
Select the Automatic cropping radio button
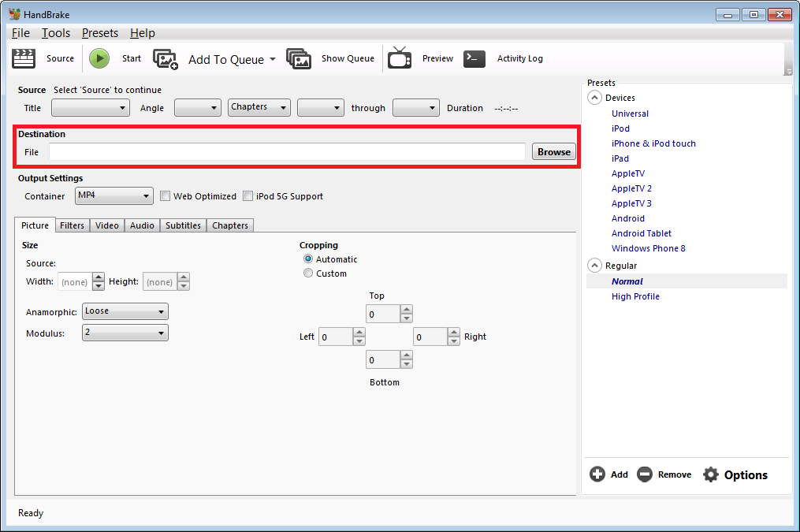pos(308,259)
